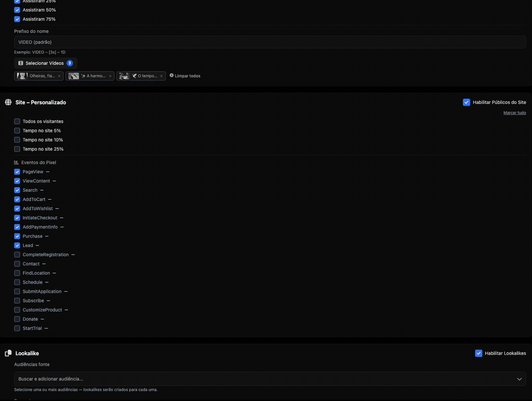Image resolution: width=532 pixels, height=401 pixels.
Task: Check the SubmitApplication pixel event
Action: click(x=17, y=291)
